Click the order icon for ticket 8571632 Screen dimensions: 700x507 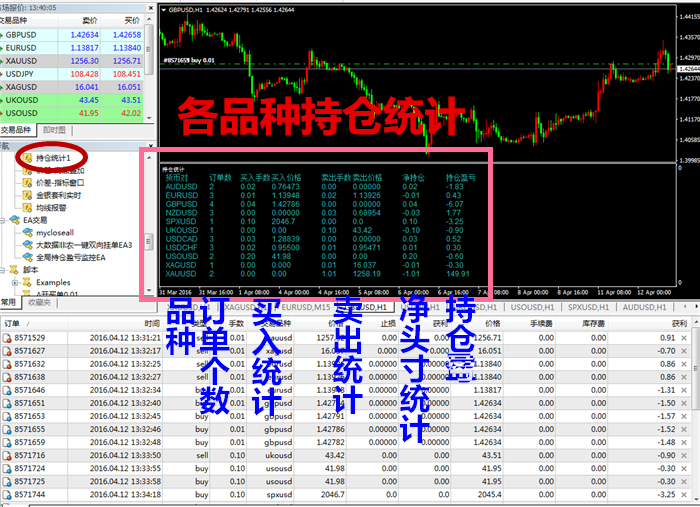7,364
